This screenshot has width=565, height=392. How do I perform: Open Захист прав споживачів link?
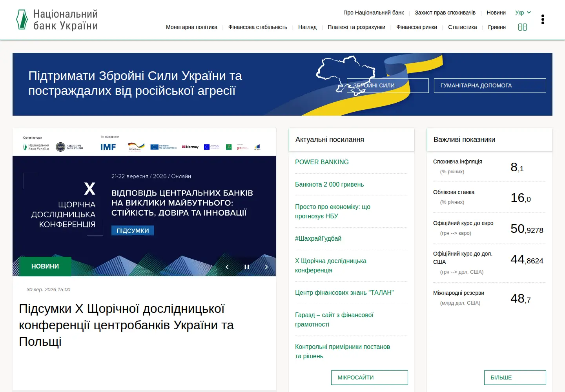click(445, 13)
